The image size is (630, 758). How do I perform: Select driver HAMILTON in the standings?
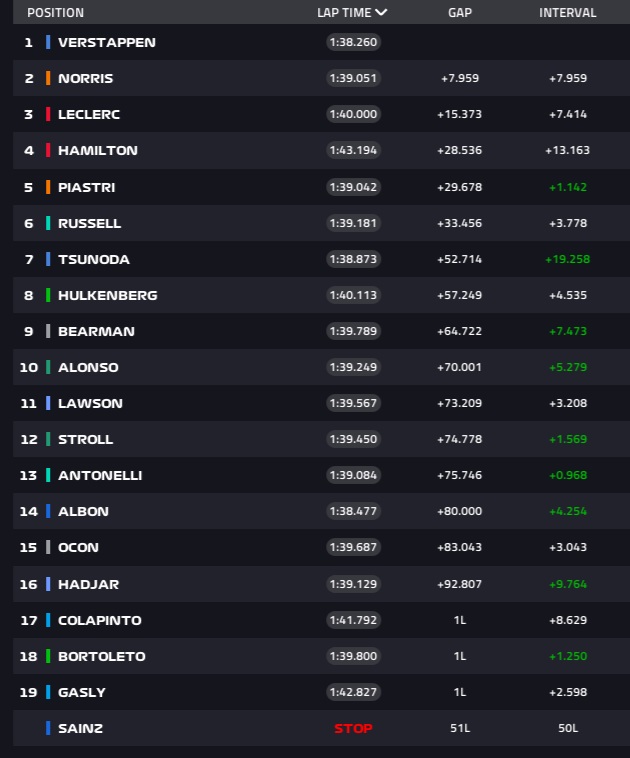[x=98, y=150]
